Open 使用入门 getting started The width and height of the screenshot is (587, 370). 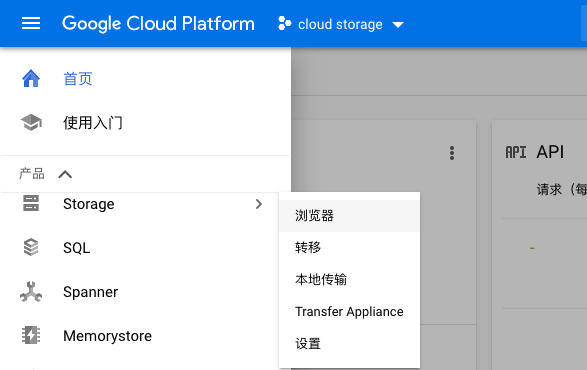pyautogui.click(x=93, y=123)
